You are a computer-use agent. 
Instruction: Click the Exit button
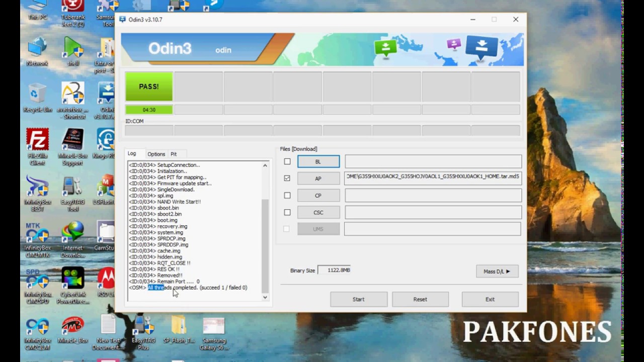point(490,299)
